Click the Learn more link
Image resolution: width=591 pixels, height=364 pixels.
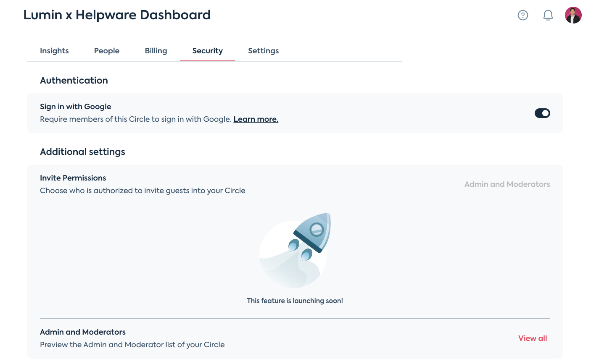point(256,119)
